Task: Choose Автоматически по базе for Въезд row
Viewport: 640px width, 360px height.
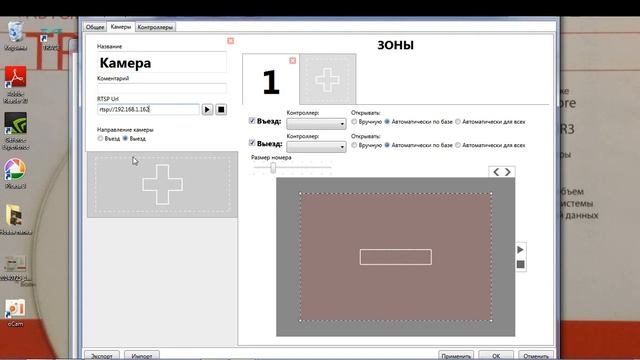Action: coord(387,122)
